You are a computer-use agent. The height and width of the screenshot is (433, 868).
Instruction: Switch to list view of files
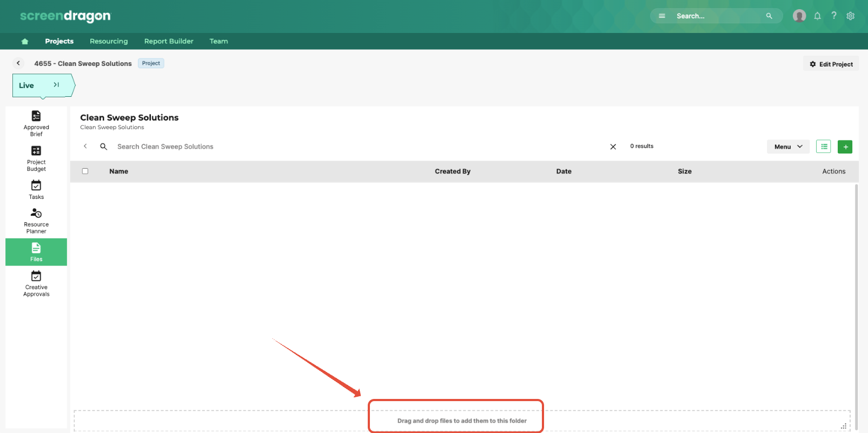(x=824, y=146)
